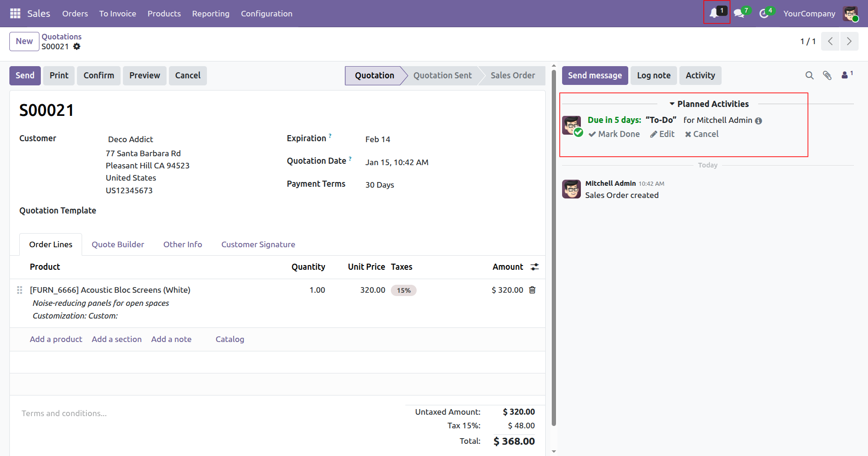Viewport: 868px width, 456px height.
Task: Open the conversations chat icon
Action: (739, 13)
